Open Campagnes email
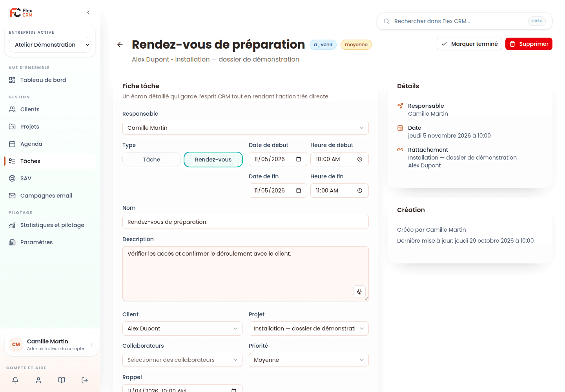The height and width of the screenshot is (392, 565). [50, 196]
